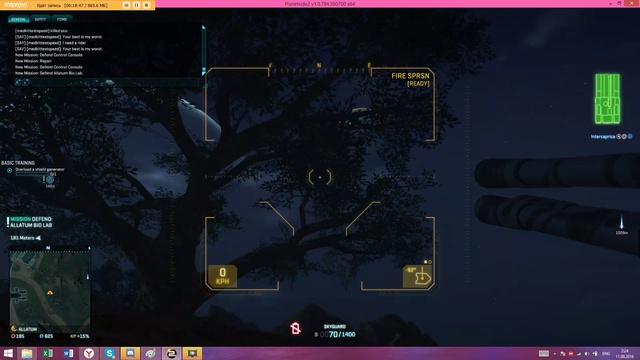Click the 'I need a ride!' chat message
The height and width of the screenshot is (360, 640).
[x=50, y=43]
